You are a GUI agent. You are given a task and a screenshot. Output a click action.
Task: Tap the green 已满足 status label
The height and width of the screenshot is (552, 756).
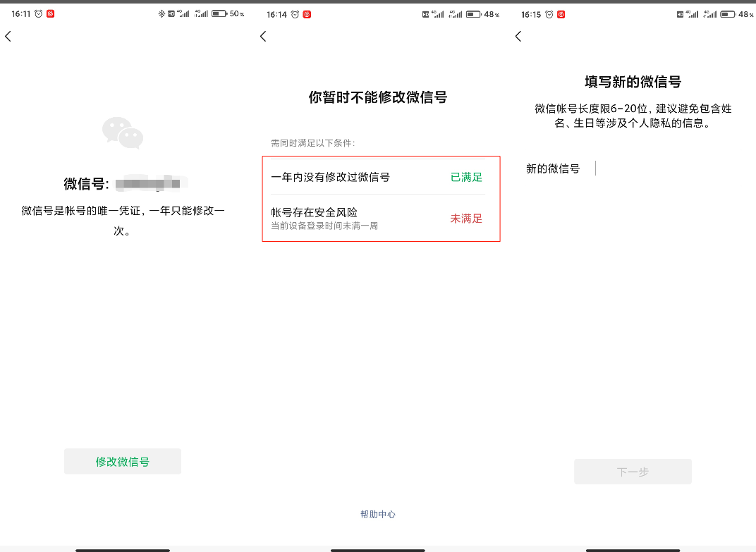[x=466, y=177]
